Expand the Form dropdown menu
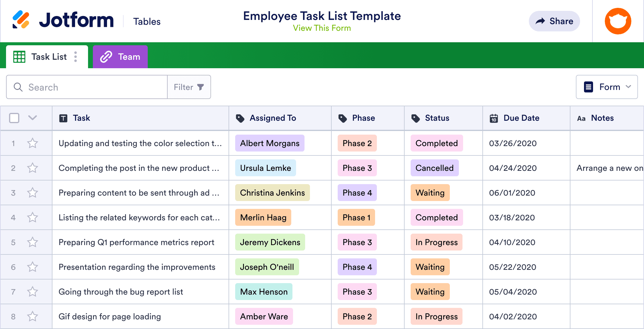 [608, 87]
